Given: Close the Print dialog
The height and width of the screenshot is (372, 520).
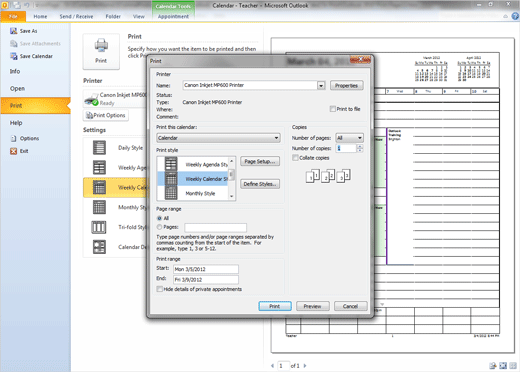Looking at the screenshot, I should pyautogui.click(x=360, y=60).
